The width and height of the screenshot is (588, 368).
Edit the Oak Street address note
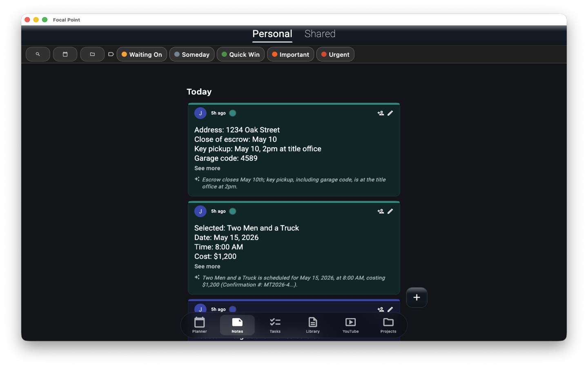(390, 113)
